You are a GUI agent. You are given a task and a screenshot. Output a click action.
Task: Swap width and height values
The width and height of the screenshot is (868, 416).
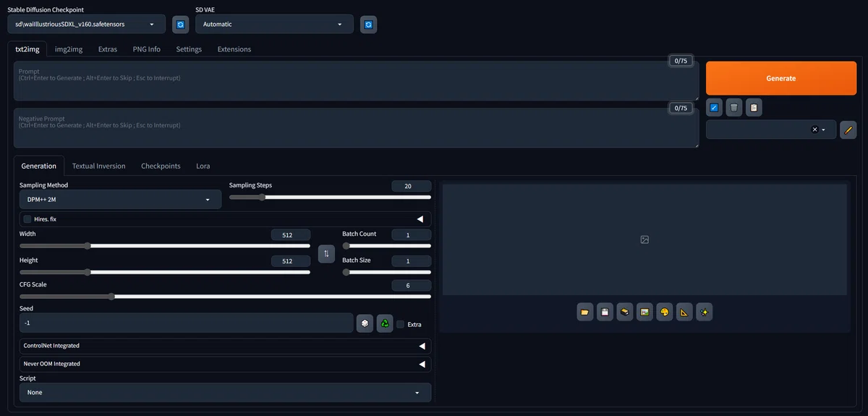326,254
